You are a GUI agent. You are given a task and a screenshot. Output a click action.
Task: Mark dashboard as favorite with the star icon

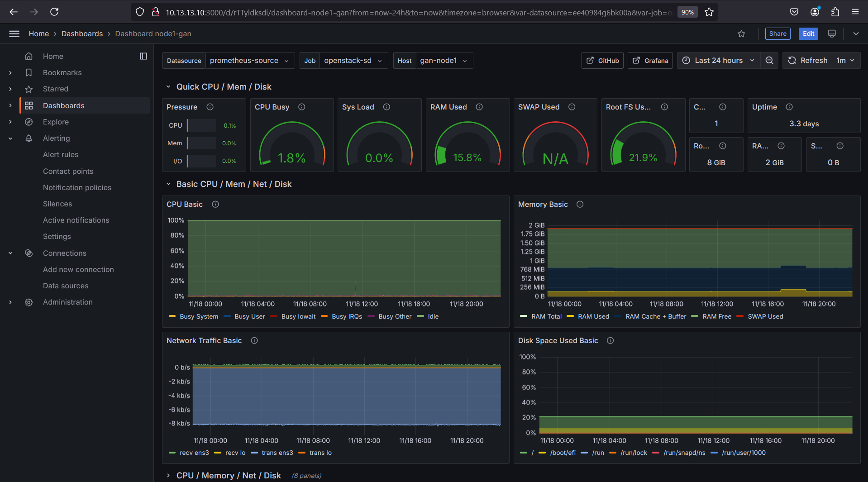pyautogui.click(x=741, y=33)
